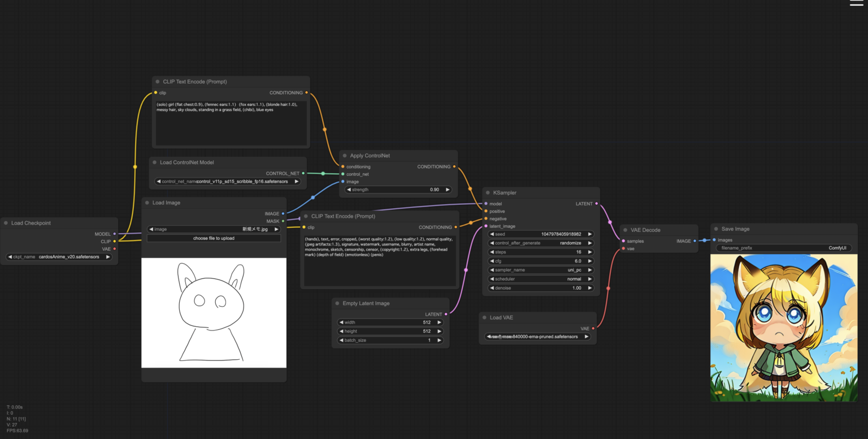Collapse the Load Image node via title dot
This screenshot has height=439, width=868.
tap(147, 203)
